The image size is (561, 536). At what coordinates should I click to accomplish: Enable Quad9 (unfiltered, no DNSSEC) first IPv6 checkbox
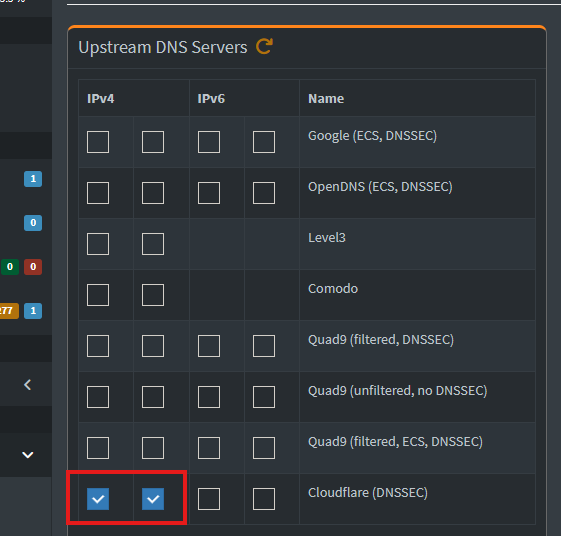pos(209,397)
